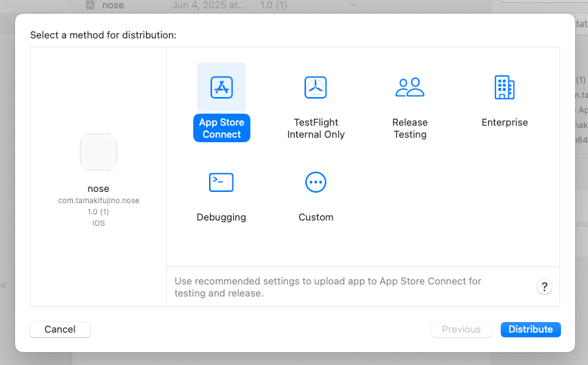Click the recommended settings description text
Image resolution: width=588 pixels, height=365 pixels.
tap(328, 287)
